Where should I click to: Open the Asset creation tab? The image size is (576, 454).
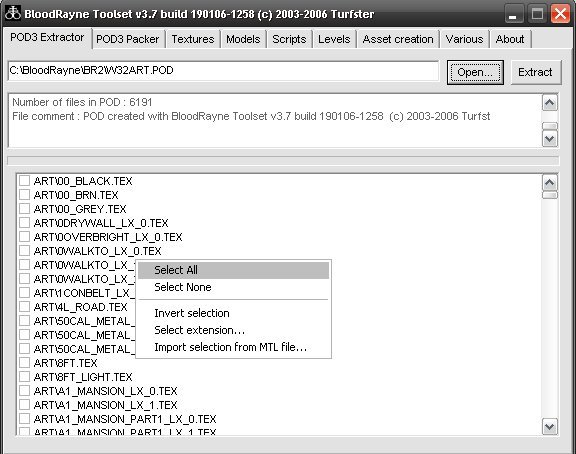[x=398, y=39]
